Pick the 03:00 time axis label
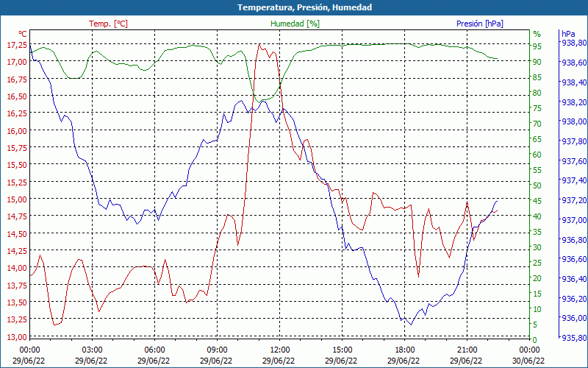 [x=92, y=351]
